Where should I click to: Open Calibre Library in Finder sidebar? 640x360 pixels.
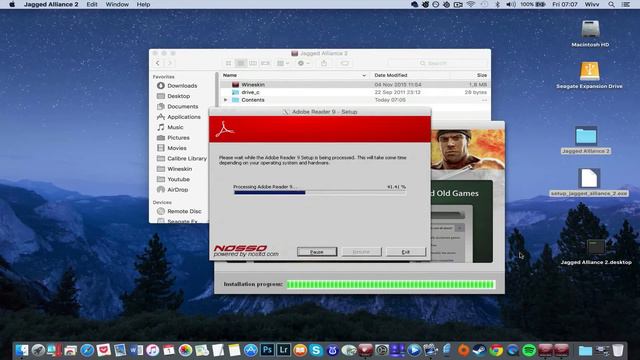182,158
